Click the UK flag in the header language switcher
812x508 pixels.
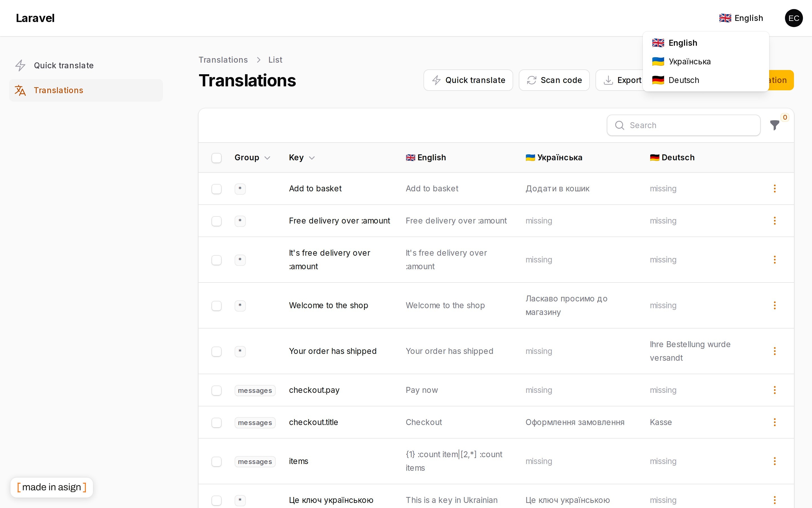tap(725, 18)
